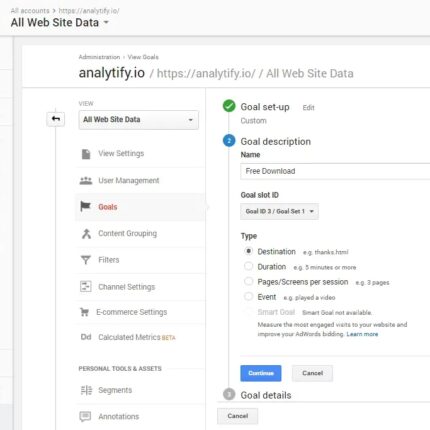Choose the Duration radio button
Viewport: 430px width, 430px height.
248,266
